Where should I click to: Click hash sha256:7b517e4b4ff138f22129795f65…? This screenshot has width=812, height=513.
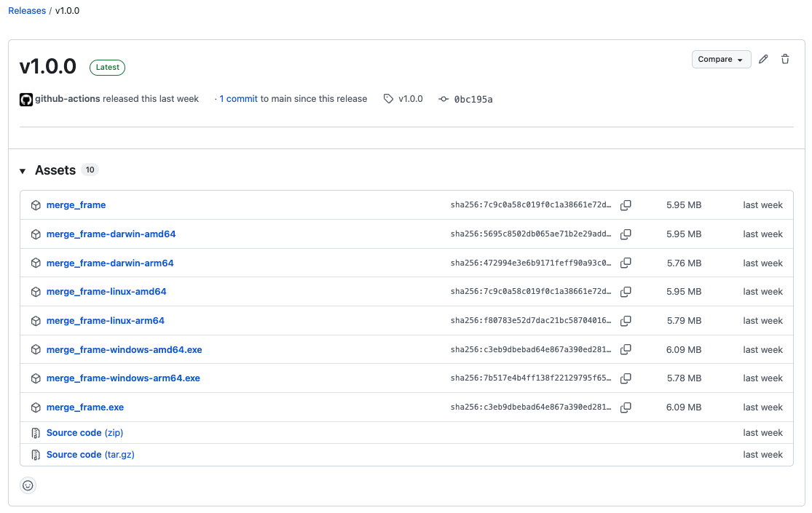531,378
